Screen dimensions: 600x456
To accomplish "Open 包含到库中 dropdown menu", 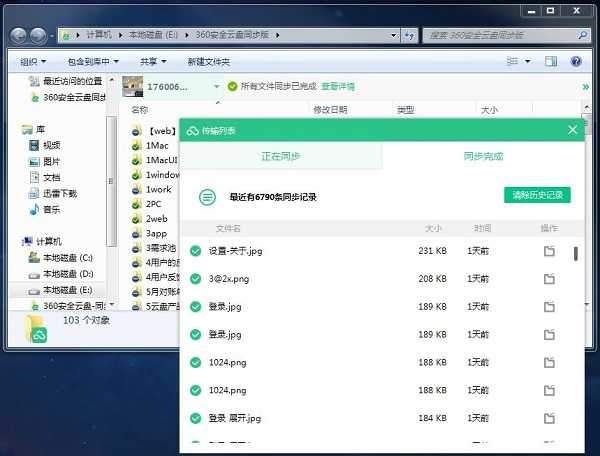I will click(93, 61).
